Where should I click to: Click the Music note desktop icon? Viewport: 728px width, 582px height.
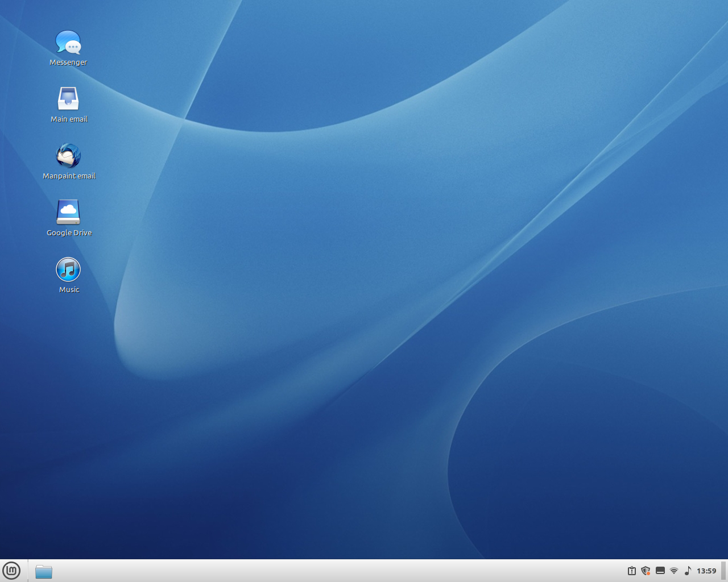(x=68, y=269)
